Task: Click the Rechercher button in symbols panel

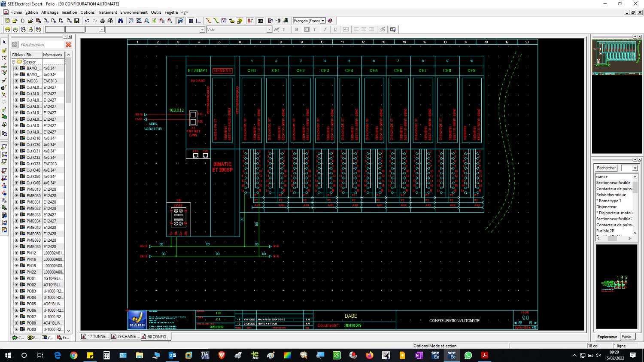Action: coord(606,168)
